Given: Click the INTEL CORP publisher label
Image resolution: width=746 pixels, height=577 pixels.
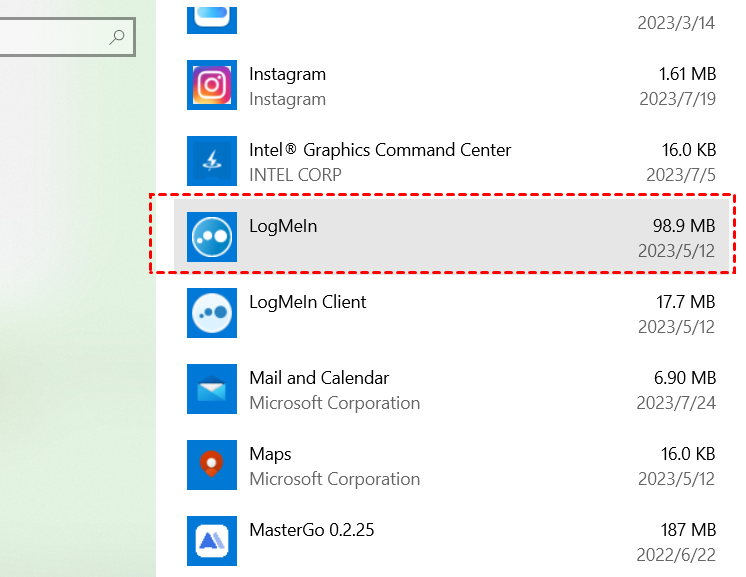Looking at the screenshot, I should 295,175.
